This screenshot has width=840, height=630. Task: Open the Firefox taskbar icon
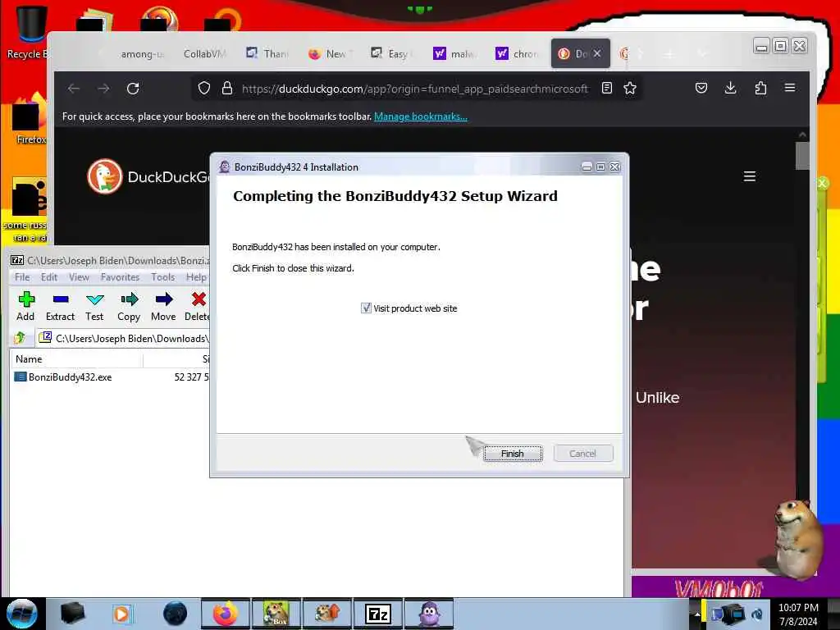coord(226,614)
